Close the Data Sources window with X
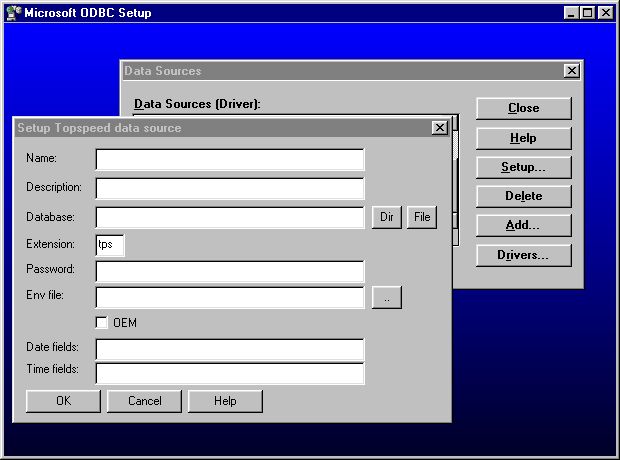620x460 pixels. [x=572, y=71]
